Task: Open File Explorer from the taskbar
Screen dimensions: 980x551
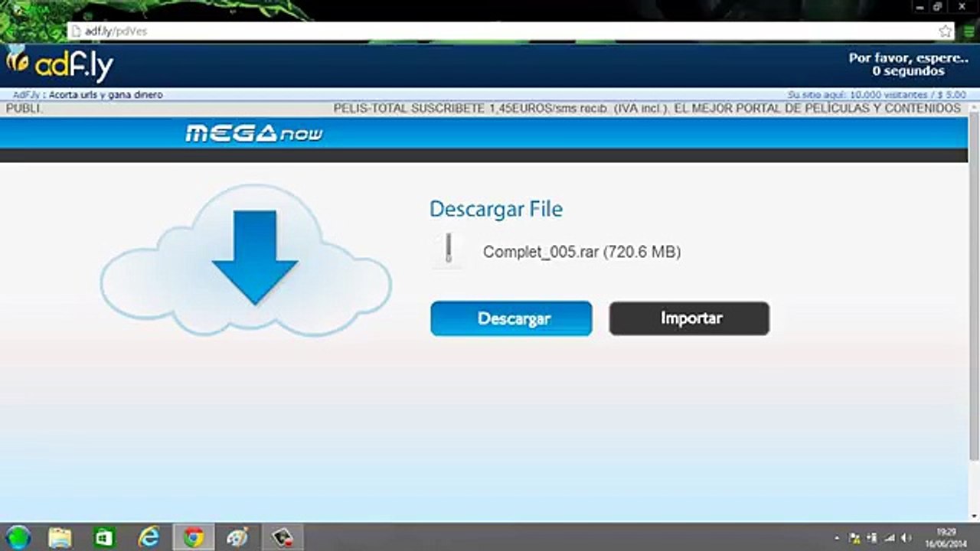Action: (x=60, y=537)
